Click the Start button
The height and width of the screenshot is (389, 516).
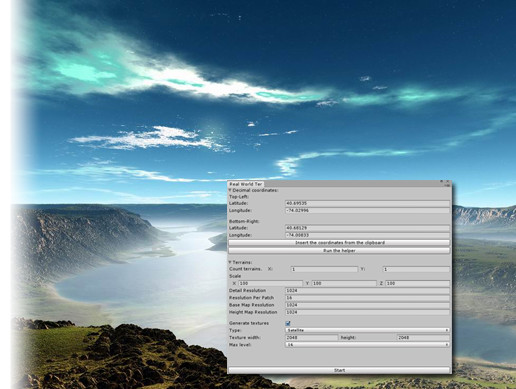point(339,370)
